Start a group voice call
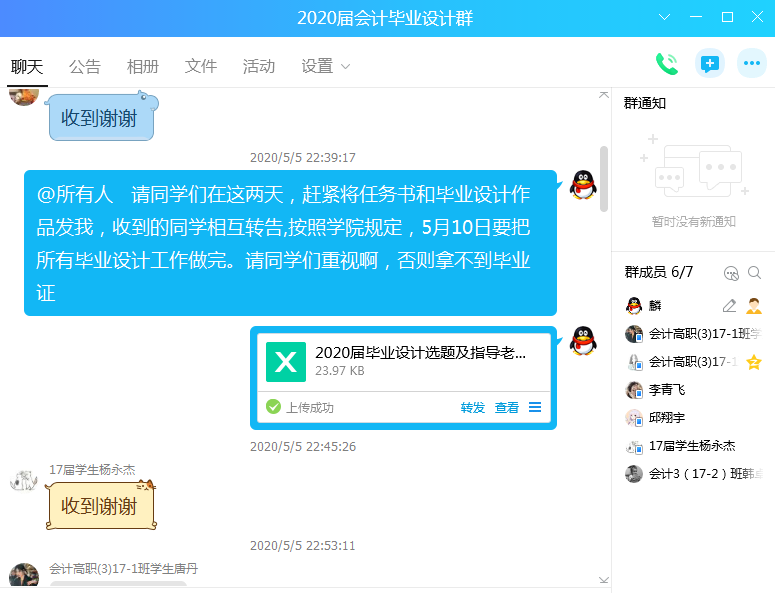This screenshot has height=593, width=775. (x=667, y=64)
